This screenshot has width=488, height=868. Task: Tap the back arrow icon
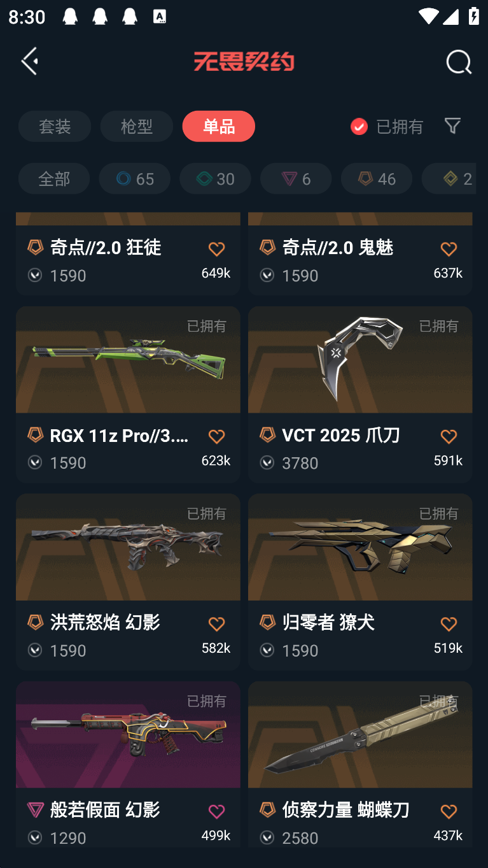tap(30, 61)
